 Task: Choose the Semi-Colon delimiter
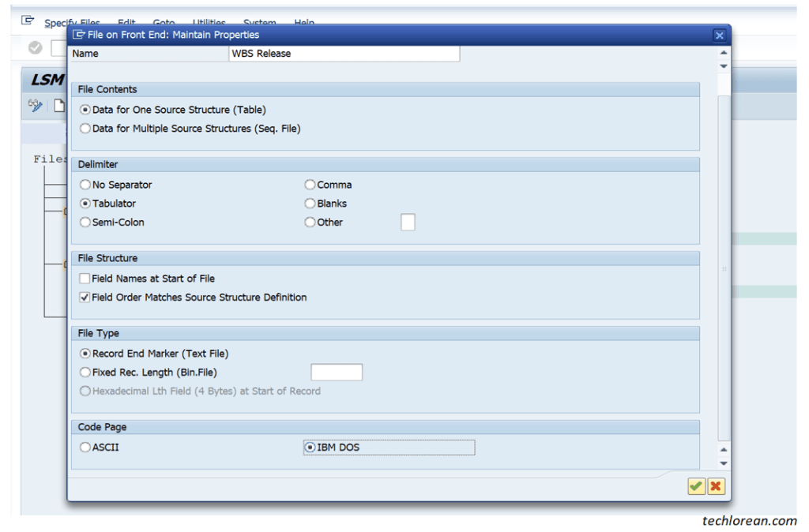point(85,222)
